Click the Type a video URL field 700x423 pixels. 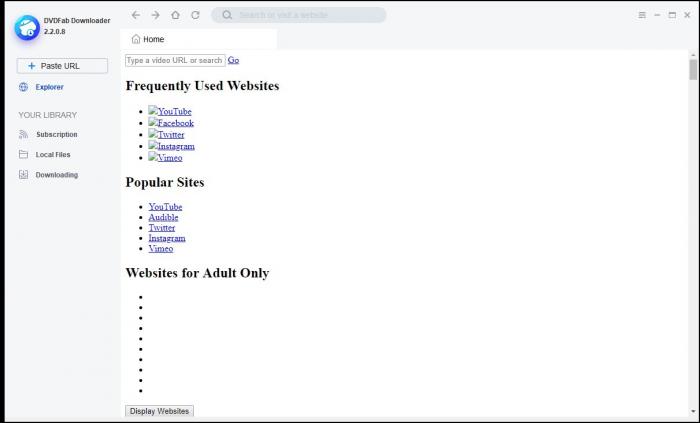175,60
